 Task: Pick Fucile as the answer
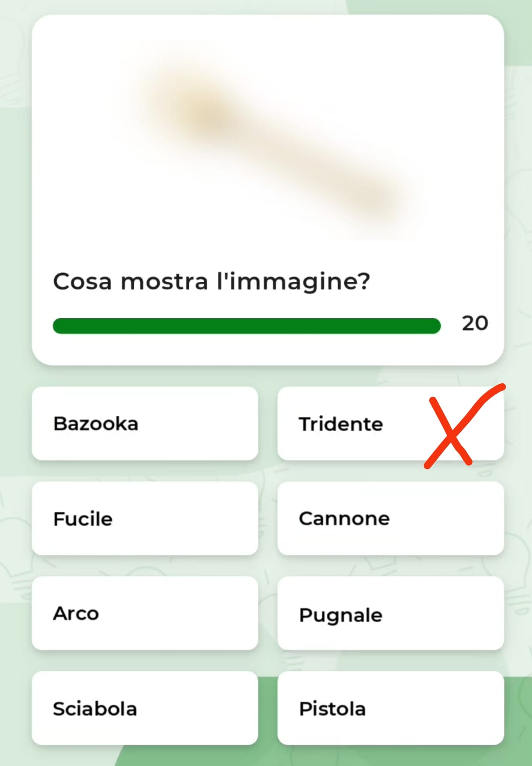click(x=145, y=519)
